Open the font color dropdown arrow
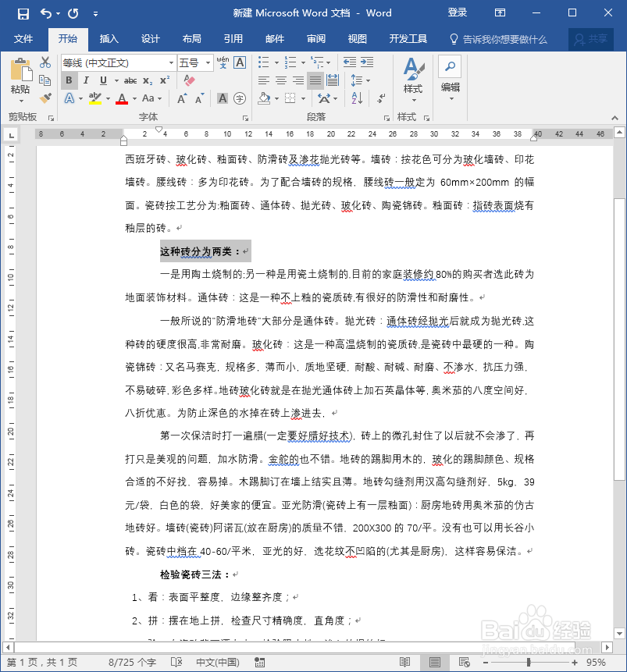This screenshot has height=672, width=627. point(134,98)
